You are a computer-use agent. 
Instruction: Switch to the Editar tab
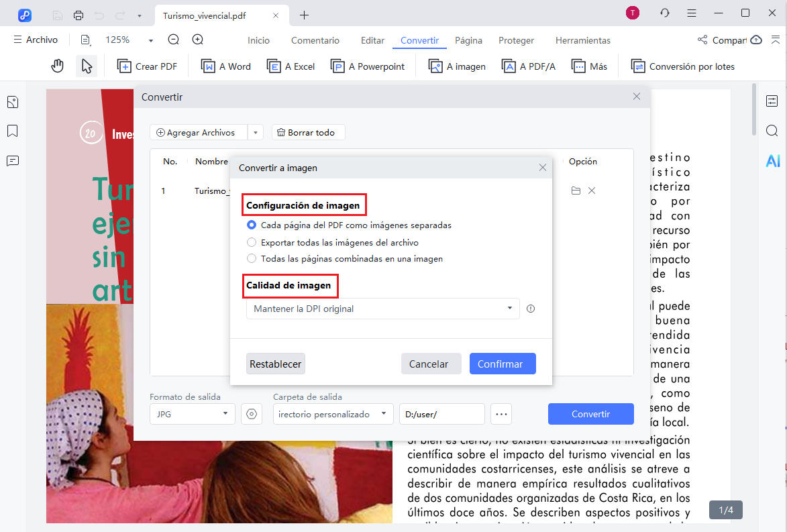372,40
